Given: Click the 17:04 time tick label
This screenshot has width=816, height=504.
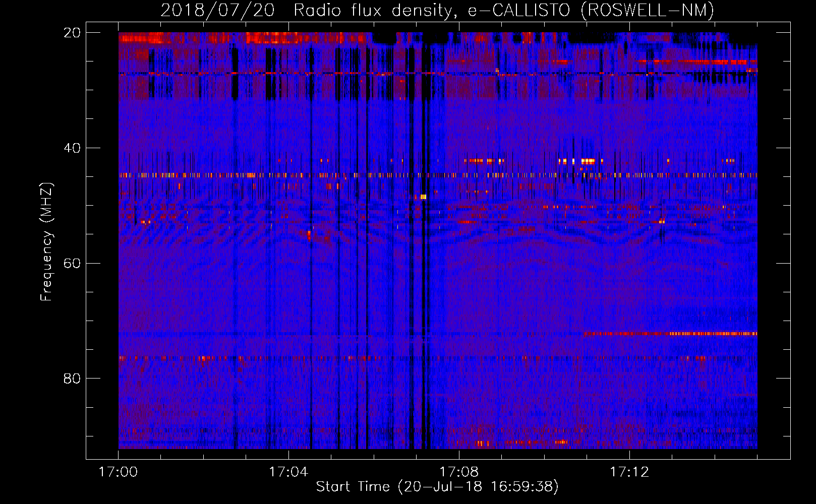Looking at the screenshot, I should coord(288,472).
